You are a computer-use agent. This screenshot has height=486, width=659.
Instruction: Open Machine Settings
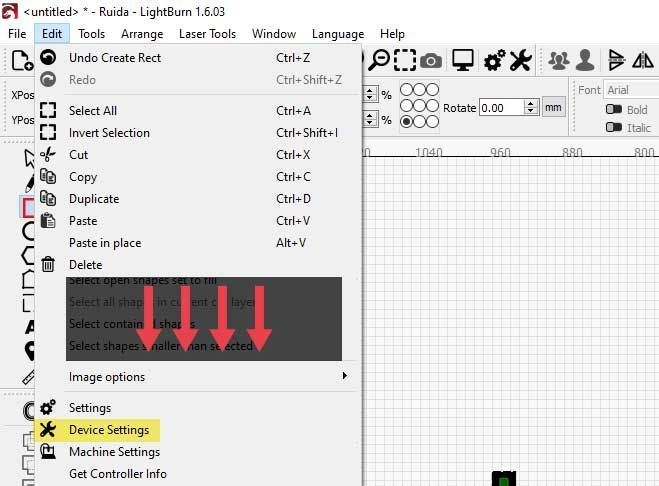pos(198,452)
